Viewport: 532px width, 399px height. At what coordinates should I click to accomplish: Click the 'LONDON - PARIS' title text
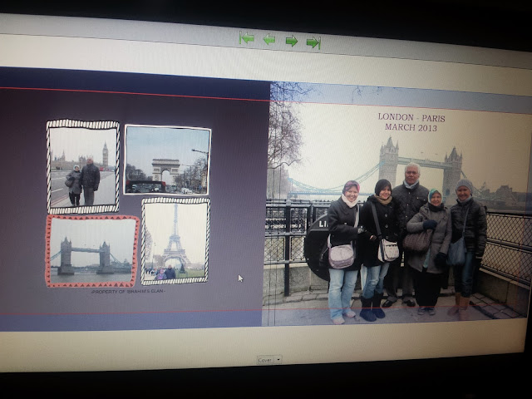[411, 118]
